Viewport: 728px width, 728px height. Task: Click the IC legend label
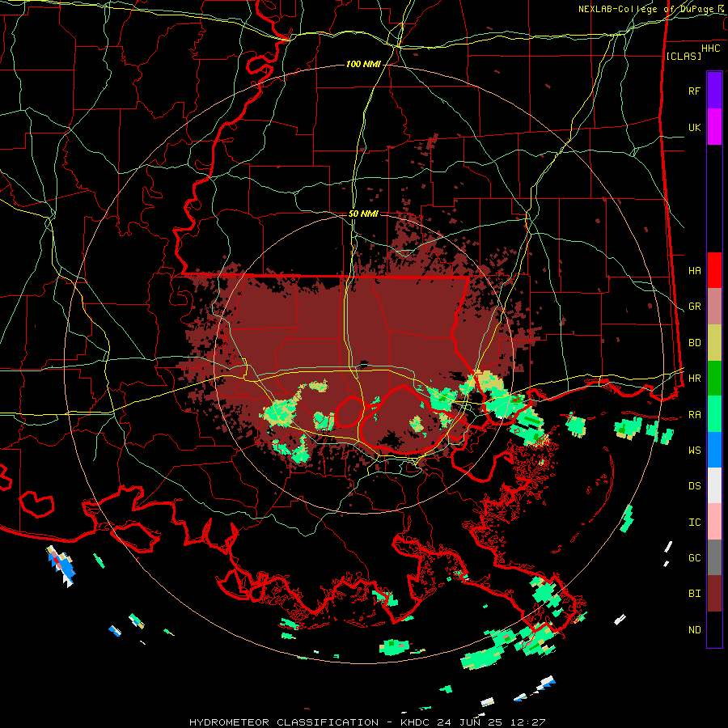point(694,523)
